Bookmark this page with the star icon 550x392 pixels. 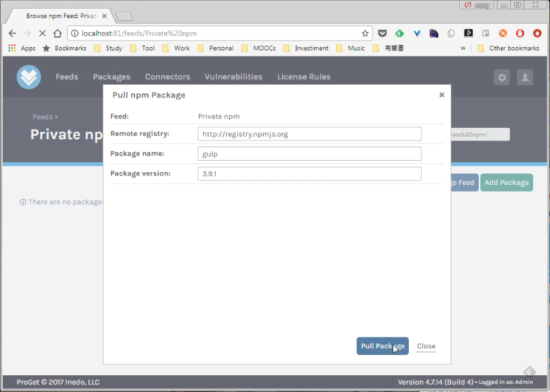[365, 34]
